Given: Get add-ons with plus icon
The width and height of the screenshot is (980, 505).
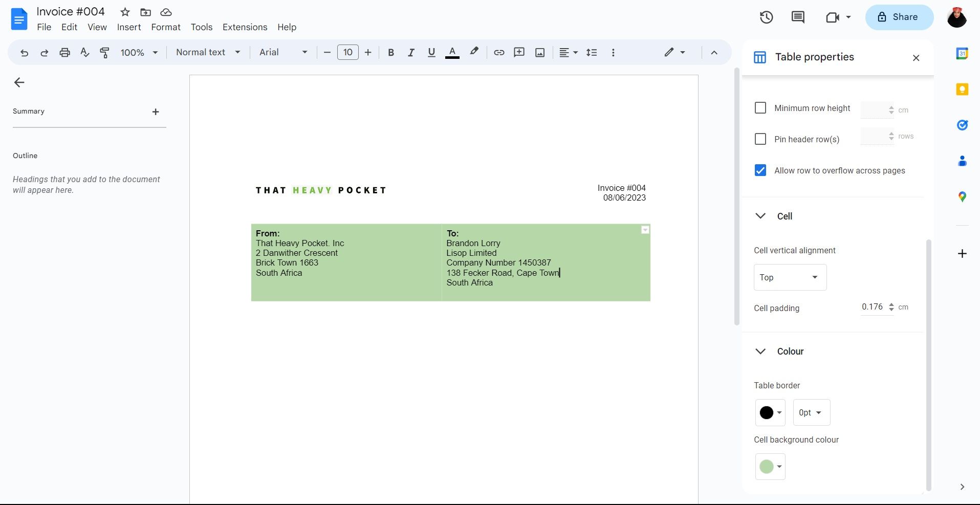Looking at the screenshot, I should pos(962,254).
